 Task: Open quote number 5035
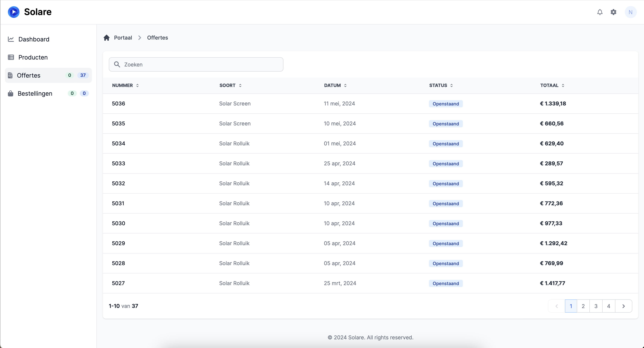point(118,124)
